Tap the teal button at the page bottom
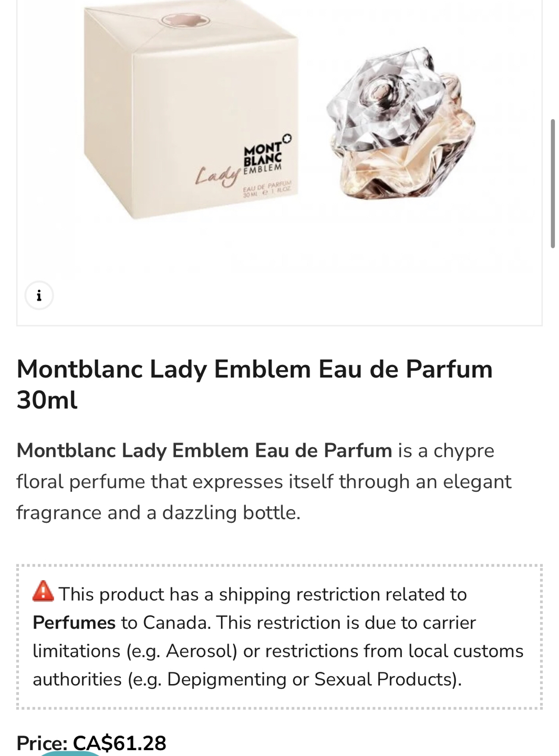559x756 pixels. click(70, 753)
